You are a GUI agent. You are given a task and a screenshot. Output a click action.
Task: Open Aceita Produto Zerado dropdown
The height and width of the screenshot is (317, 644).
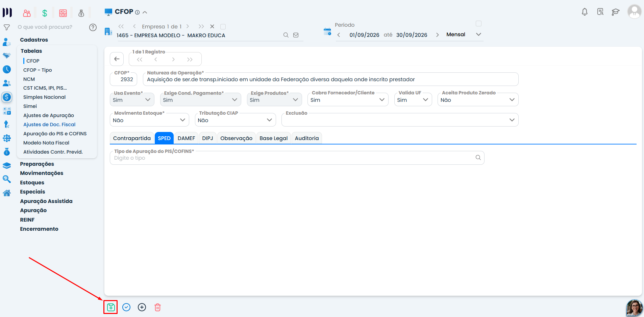click(x=478, y=99)
